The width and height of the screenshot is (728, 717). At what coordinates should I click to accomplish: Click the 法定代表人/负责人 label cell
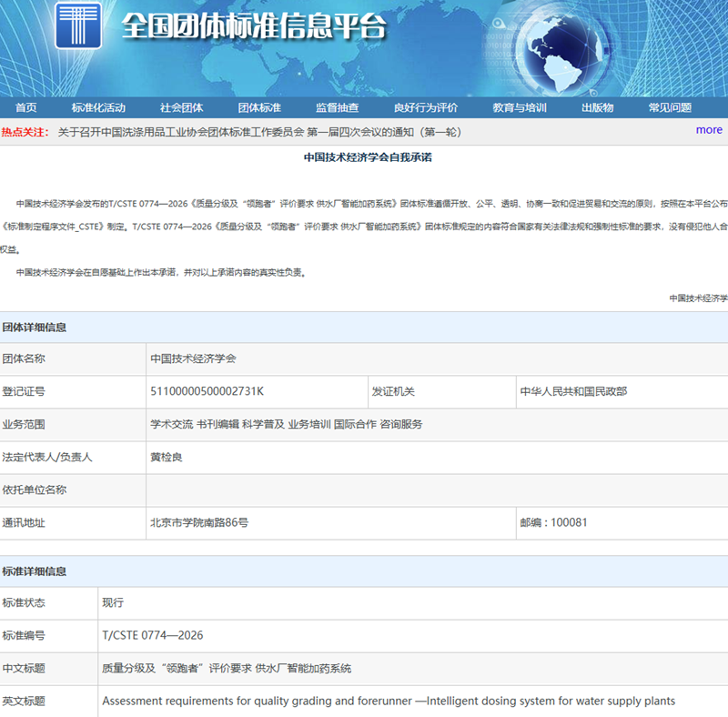pos(73,458)
